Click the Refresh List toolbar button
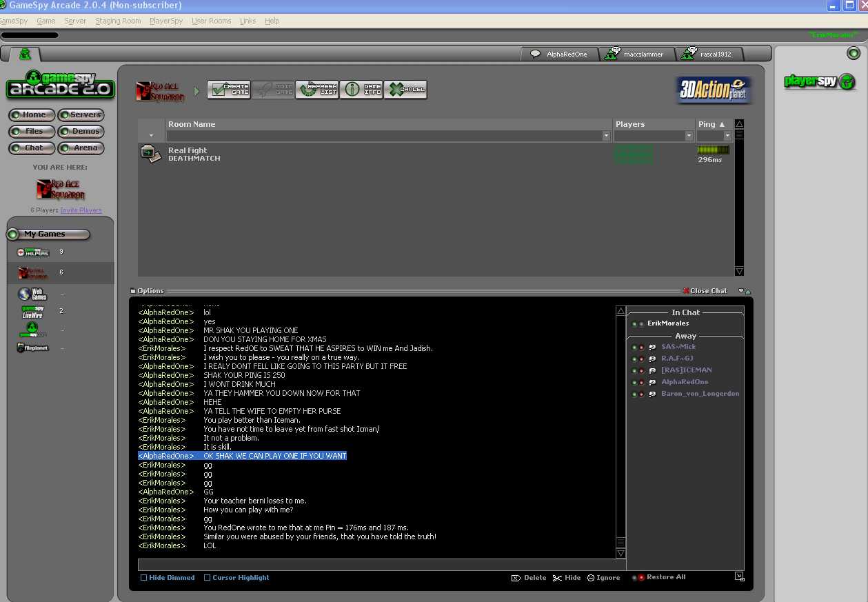This screenshot has height=602, width=868. 317,90
